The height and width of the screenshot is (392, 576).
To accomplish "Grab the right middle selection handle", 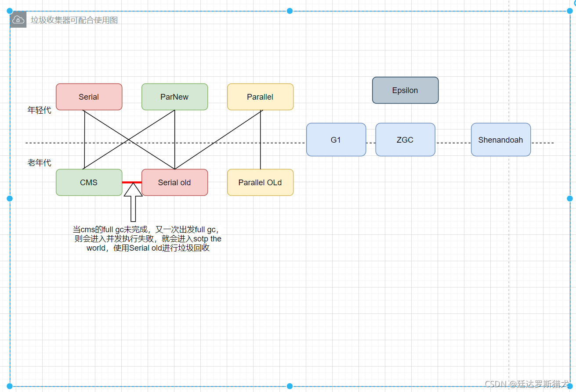I will (x=570, y=198).
